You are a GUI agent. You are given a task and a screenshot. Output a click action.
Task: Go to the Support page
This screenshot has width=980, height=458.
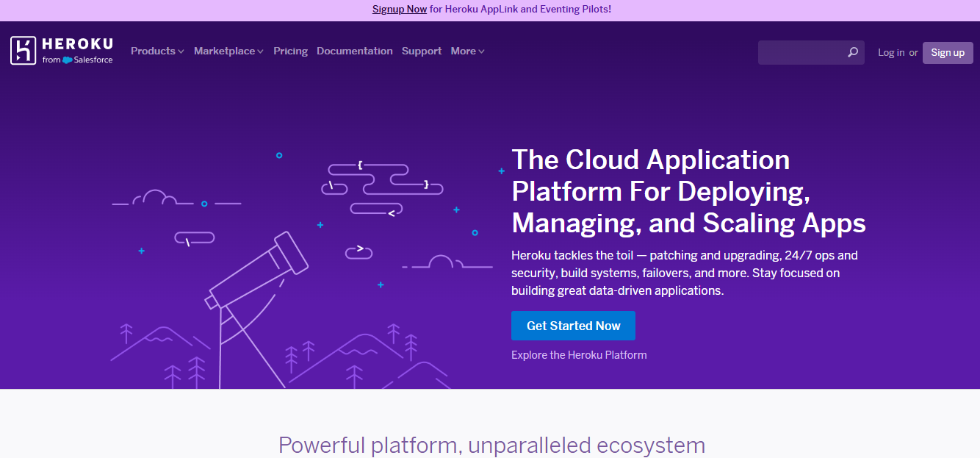tap(422, 51)
